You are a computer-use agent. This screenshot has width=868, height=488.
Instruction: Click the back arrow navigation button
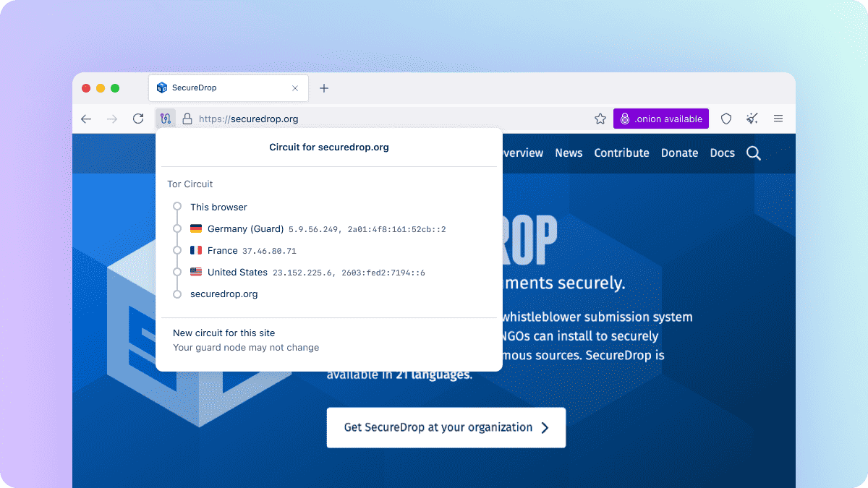click(x=86, y=119)
